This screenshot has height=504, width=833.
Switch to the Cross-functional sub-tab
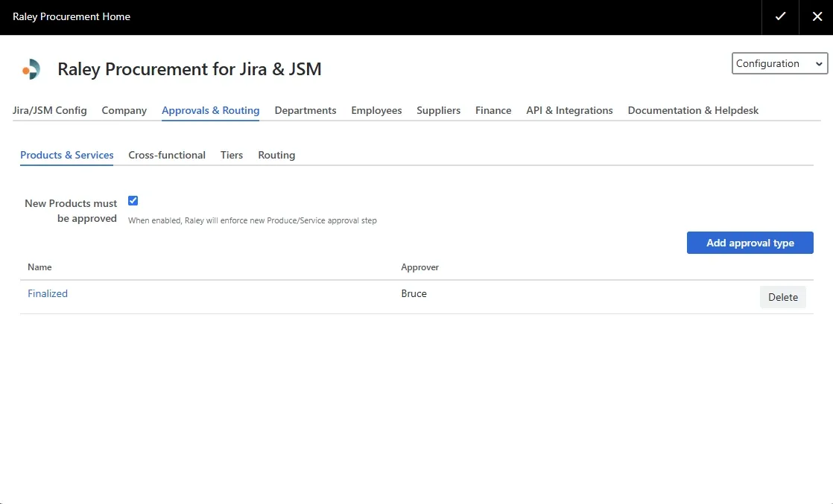(x=167, y=155)
